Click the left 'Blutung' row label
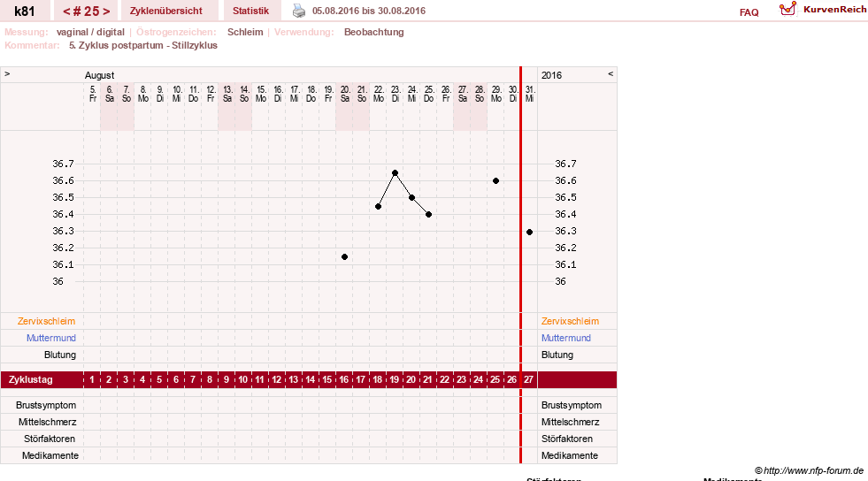Screen dimensions: 868x481 (60, 355)
